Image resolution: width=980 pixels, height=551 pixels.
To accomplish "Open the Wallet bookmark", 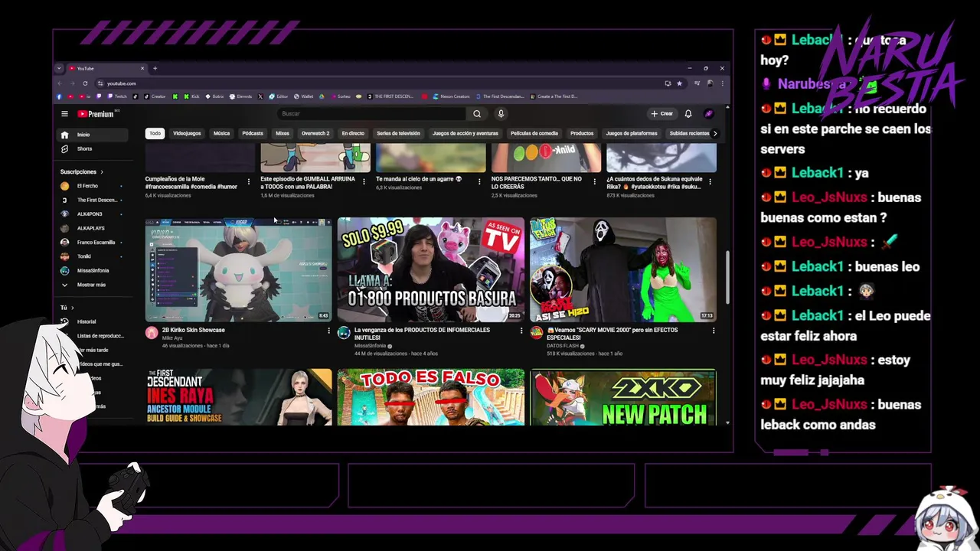I will 303,96.
